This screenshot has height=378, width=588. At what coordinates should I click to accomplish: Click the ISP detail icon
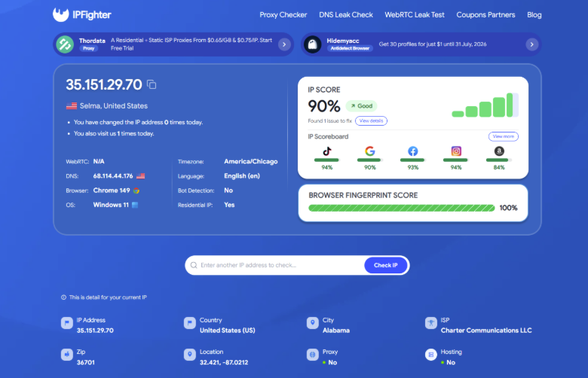pos(431,323)
